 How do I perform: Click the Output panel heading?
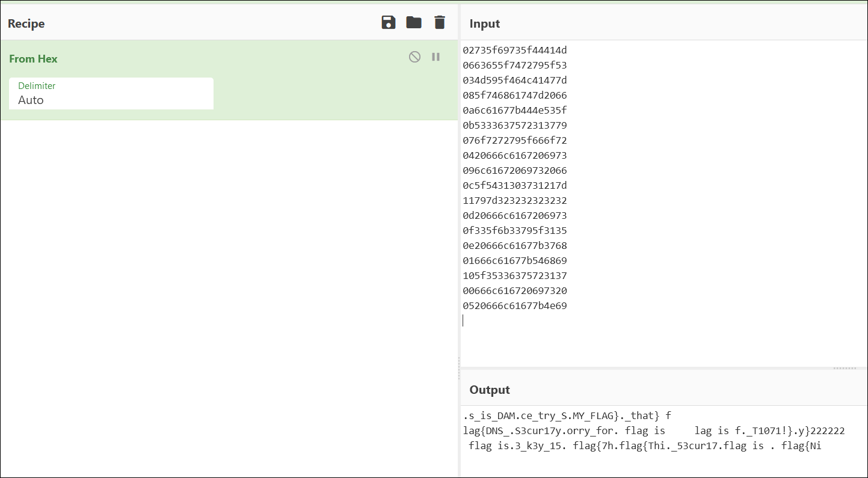click(490, 390)
